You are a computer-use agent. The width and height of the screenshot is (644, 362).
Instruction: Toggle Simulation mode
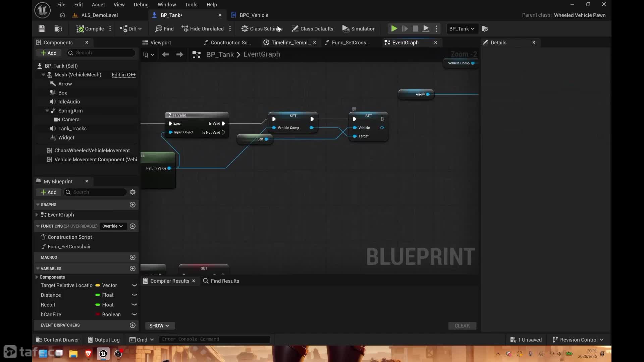[359, 29]
